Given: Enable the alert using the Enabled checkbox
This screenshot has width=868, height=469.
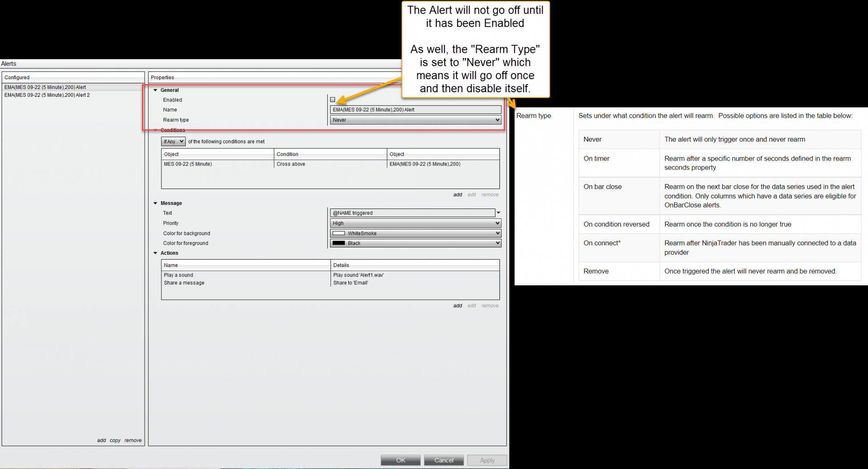Looking at the screenshot, I should tap(333, 100).
